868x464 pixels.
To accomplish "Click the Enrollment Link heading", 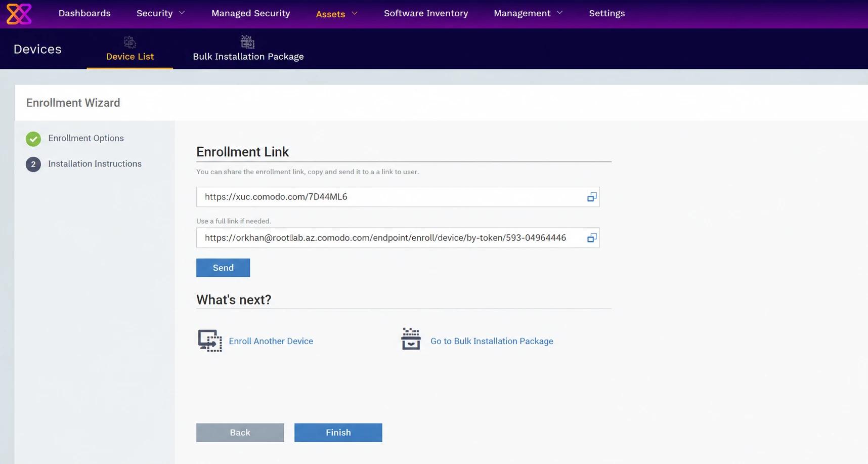I will 243,152.
